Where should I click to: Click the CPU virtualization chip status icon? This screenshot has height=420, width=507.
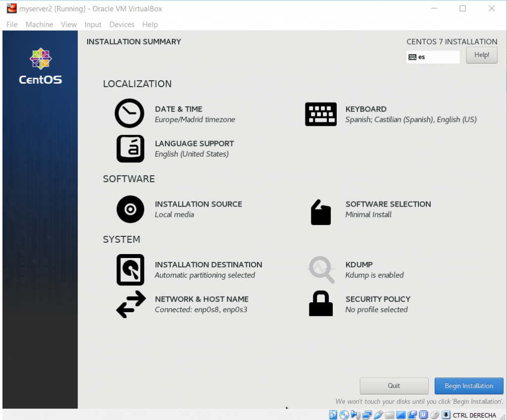(424, 415)
